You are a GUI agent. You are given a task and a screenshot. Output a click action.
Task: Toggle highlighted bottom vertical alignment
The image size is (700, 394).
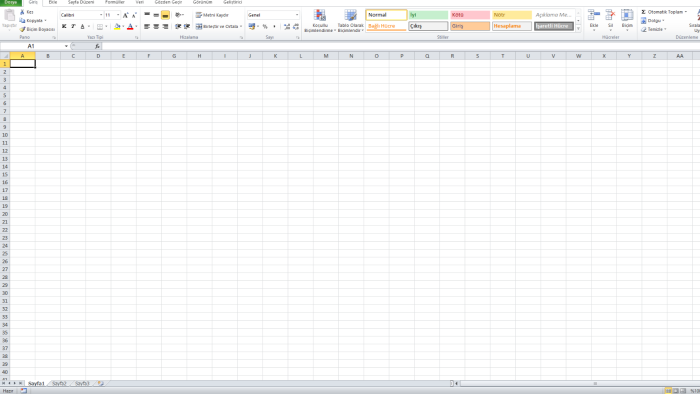point(165,15)
